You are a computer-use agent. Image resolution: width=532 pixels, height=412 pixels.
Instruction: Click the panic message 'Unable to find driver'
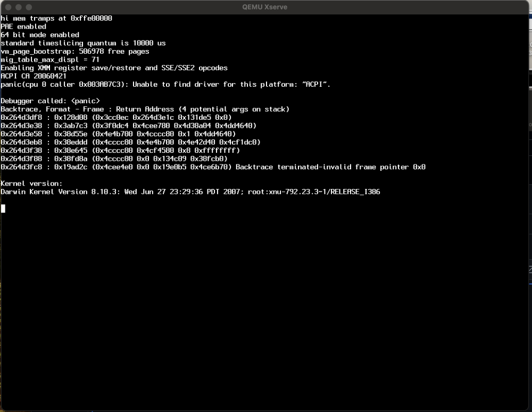point(165,85)
